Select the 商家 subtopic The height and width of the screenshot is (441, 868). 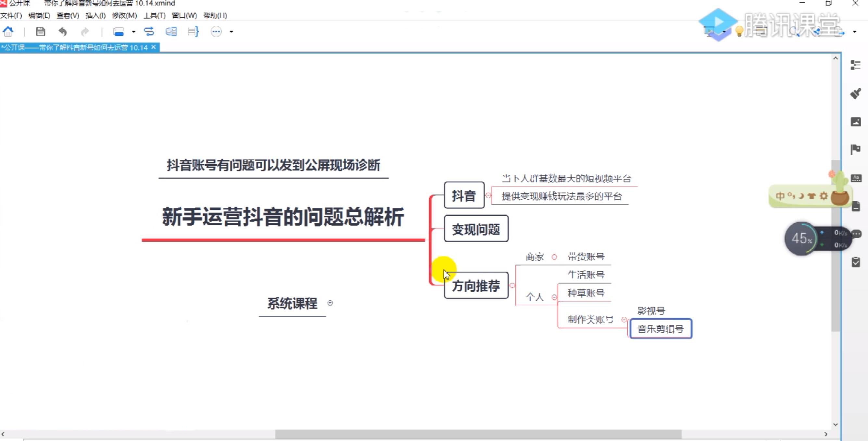(x=535, y=257)
